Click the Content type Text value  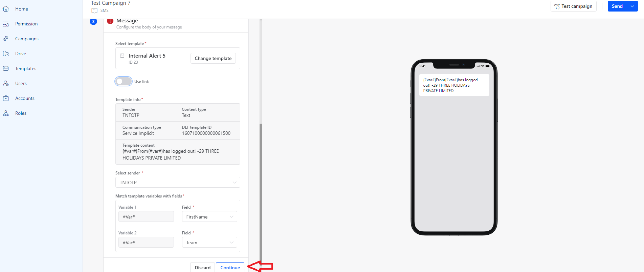[186, 115]
